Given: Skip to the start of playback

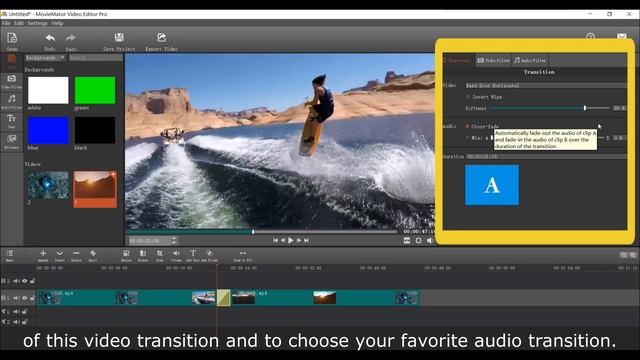Looking at the screenshot, I should (276, 240).
